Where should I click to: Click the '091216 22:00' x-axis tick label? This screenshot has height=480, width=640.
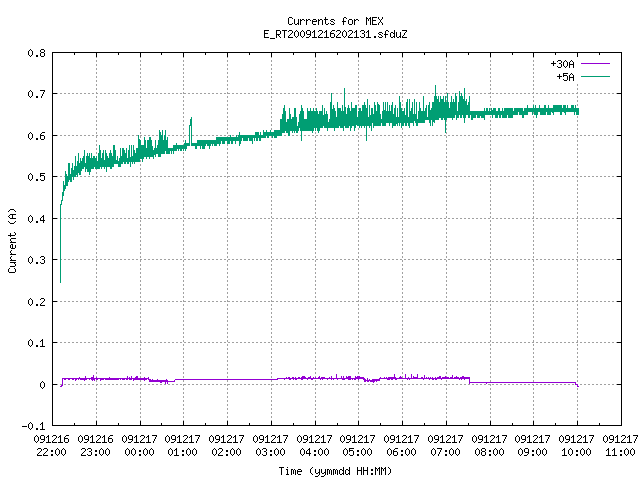point(51,446)
